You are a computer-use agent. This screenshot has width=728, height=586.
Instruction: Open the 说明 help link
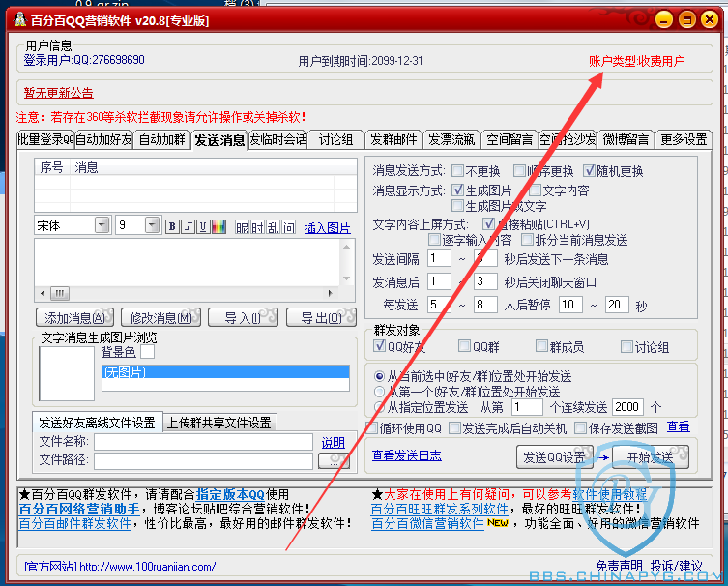tap(334, 443)
